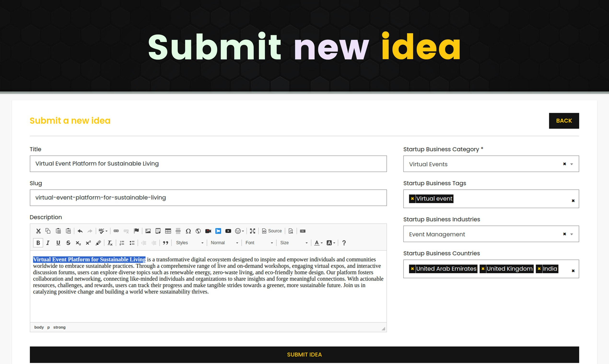Image resolution: width=609 pixels, height=364 pixels.
Task: Toggle Underline formatting button
Action: point(58,243)
